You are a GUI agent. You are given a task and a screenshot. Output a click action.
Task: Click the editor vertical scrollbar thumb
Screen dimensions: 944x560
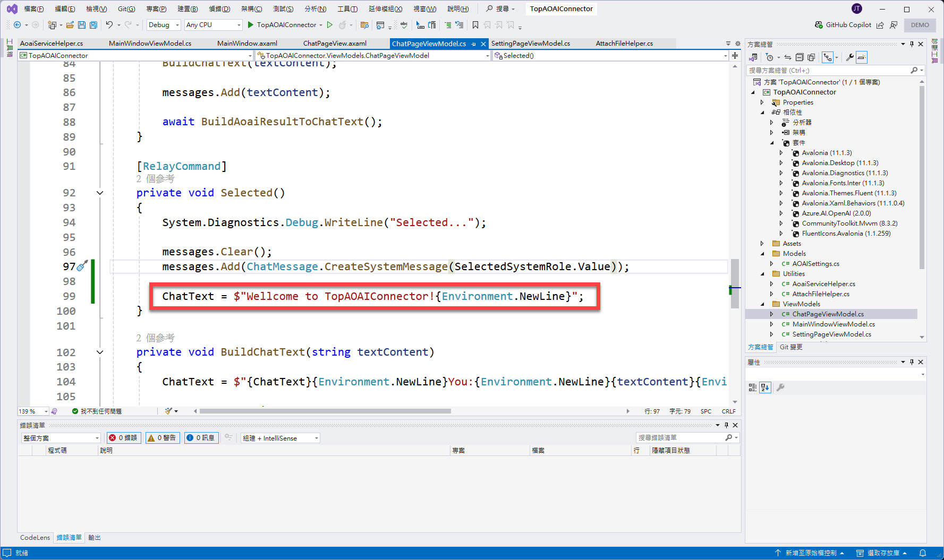coord(735,284)
